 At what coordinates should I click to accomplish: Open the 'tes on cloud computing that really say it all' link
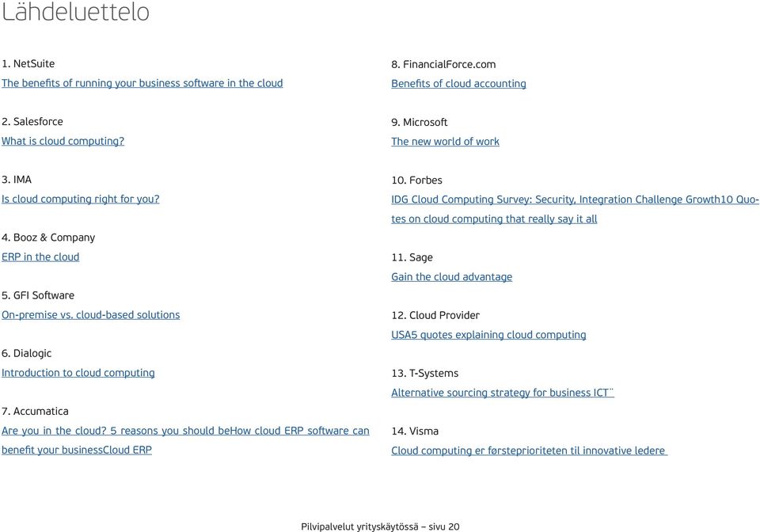(494, 219)
